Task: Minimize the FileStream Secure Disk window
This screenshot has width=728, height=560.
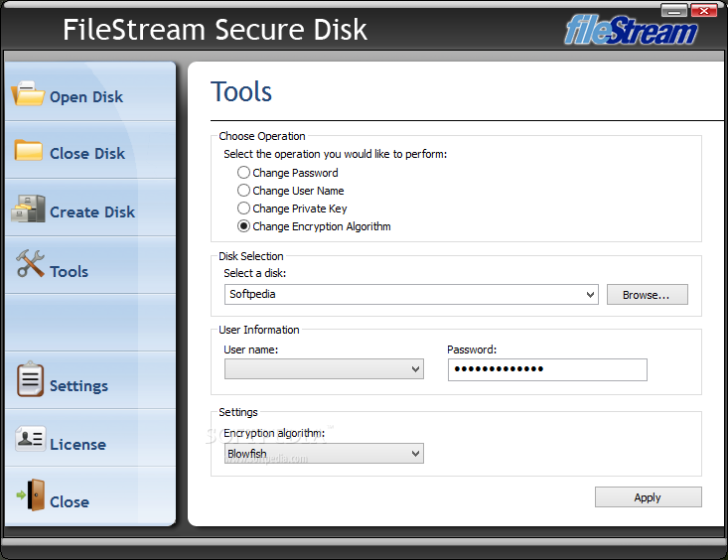Action: point(674,10)
